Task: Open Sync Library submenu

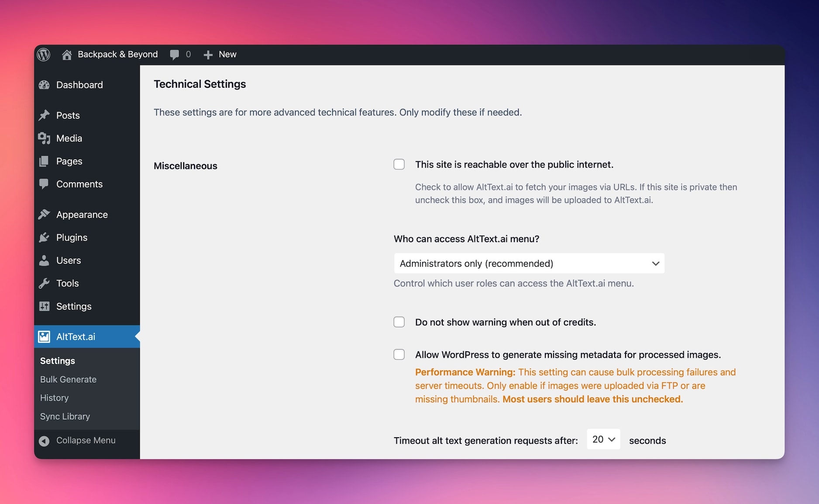Action: pyautogui.click(x=65, y=416)
